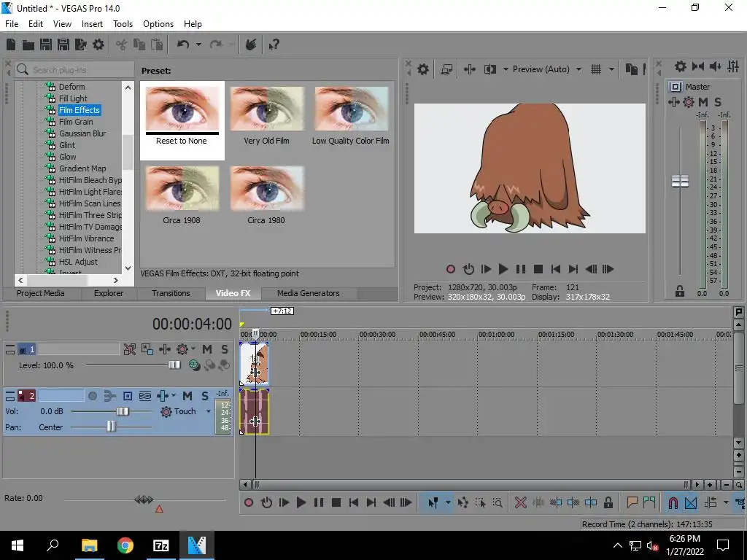Open Track Motion on video track 1

click(147, 349)
